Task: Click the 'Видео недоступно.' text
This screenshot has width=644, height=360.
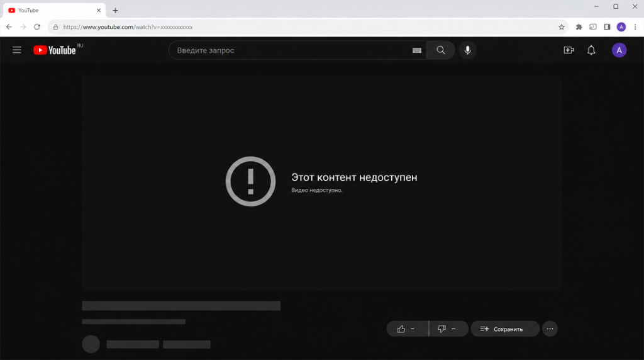Action: [317, 190]
